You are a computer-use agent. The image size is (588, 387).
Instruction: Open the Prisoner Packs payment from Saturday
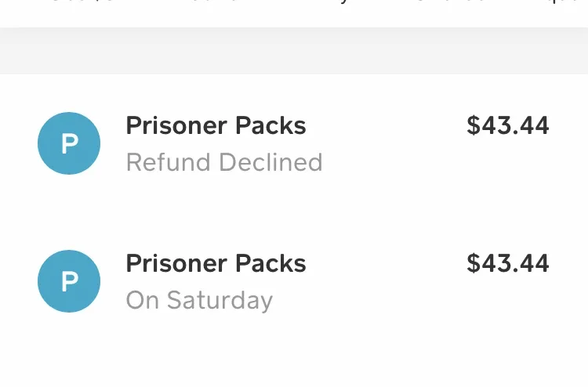click(x=294, y=281)
